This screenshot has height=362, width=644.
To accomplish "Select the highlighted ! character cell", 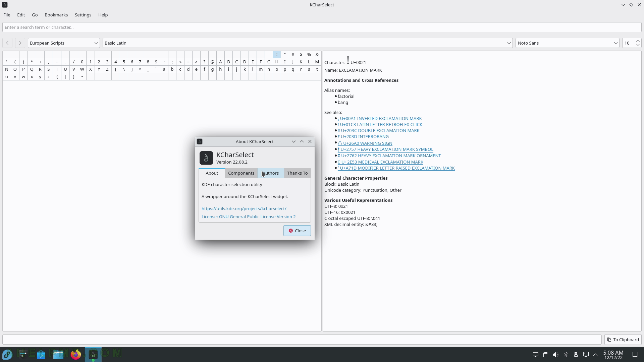I will (x=277, y=54).
